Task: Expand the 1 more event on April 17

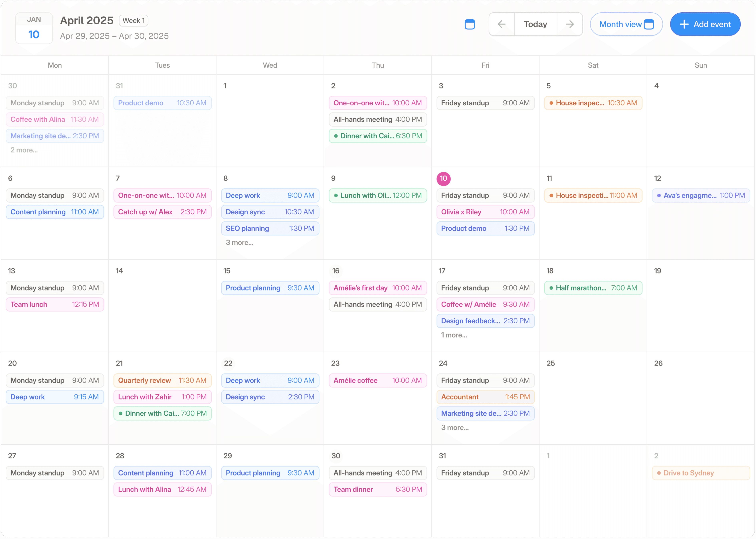Action: tap(454, 335)
